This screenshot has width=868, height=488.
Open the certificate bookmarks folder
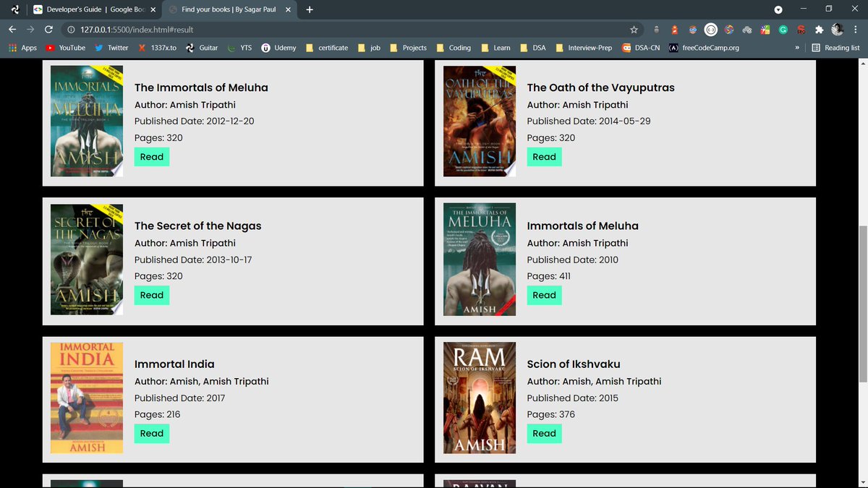(326, 48)
